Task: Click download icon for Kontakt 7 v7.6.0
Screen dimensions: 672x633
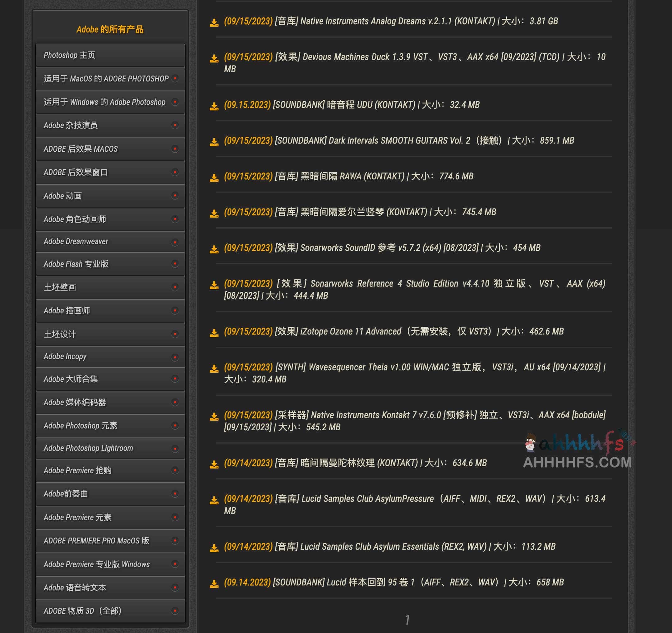Action: [x=214, y=417]
